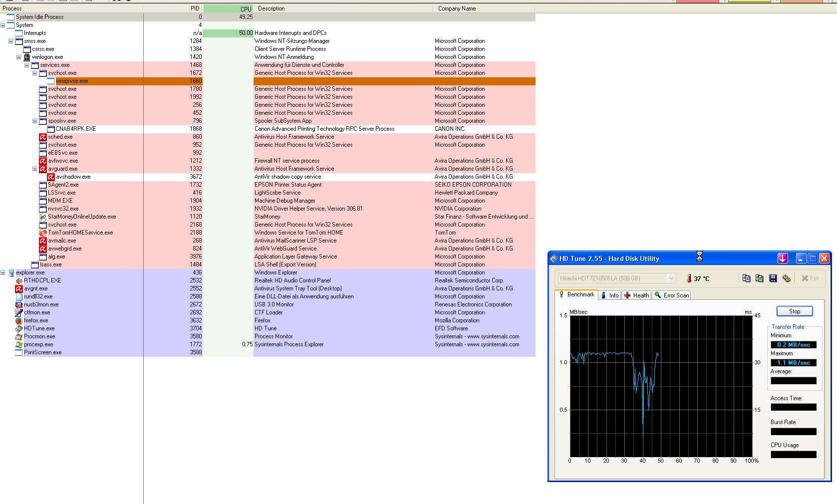Viewport: 837px width, 504px height.
Task: Open the Error Scan tab in HD Tune
Action: tap(672, 295)
